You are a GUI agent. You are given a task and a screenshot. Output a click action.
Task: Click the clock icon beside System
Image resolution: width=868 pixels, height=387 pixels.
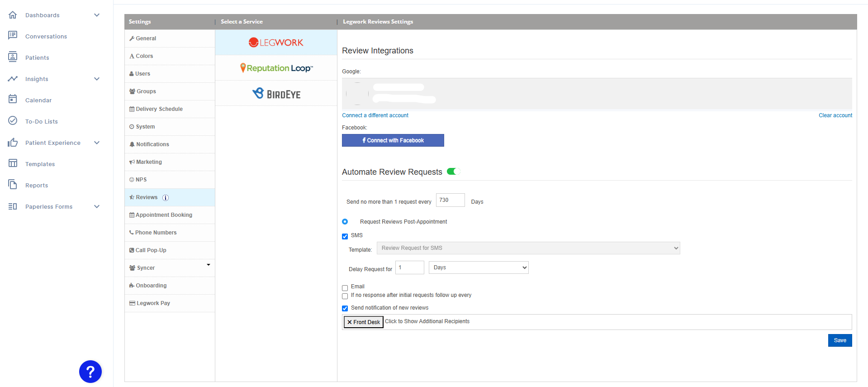132,127
